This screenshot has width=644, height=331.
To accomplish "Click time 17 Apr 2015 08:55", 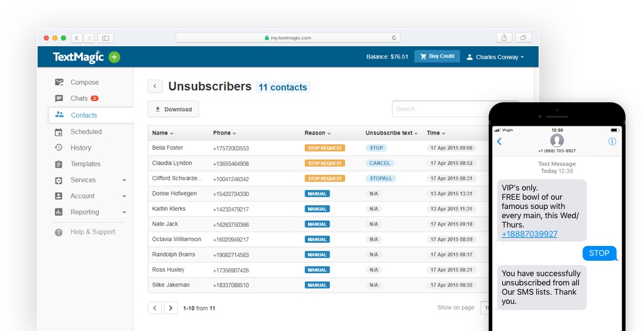I will coord(451,285).
